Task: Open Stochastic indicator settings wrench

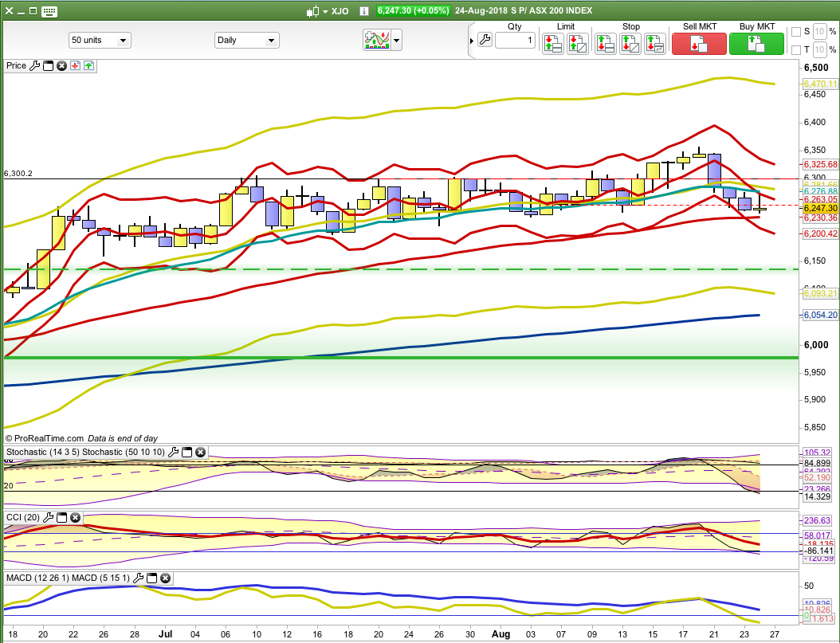Action: (173, 452)
